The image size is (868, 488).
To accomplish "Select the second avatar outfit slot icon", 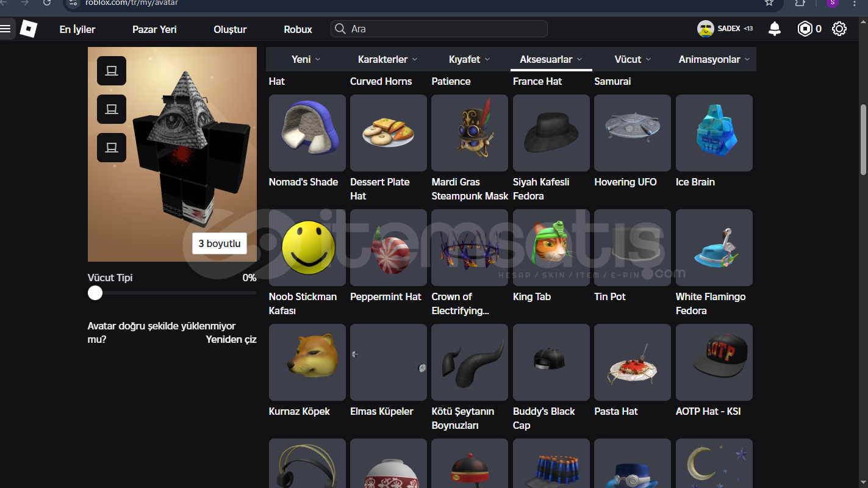I will point(112,109).
